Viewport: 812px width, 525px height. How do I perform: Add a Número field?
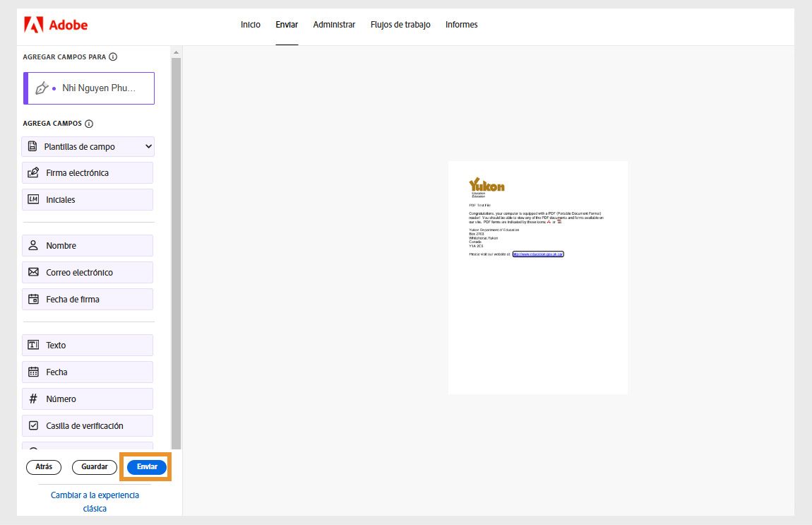click(88, 399)
